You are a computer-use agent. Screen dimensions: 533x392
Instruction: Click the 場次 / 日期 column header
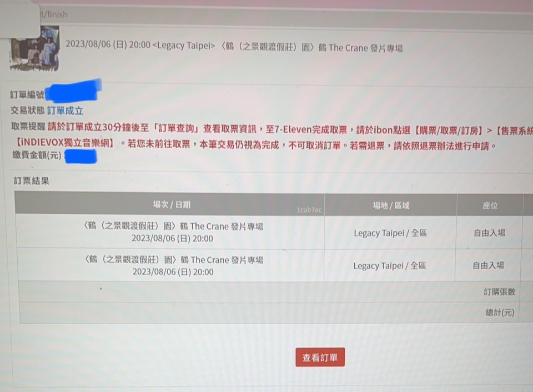[x=172, y=205]
